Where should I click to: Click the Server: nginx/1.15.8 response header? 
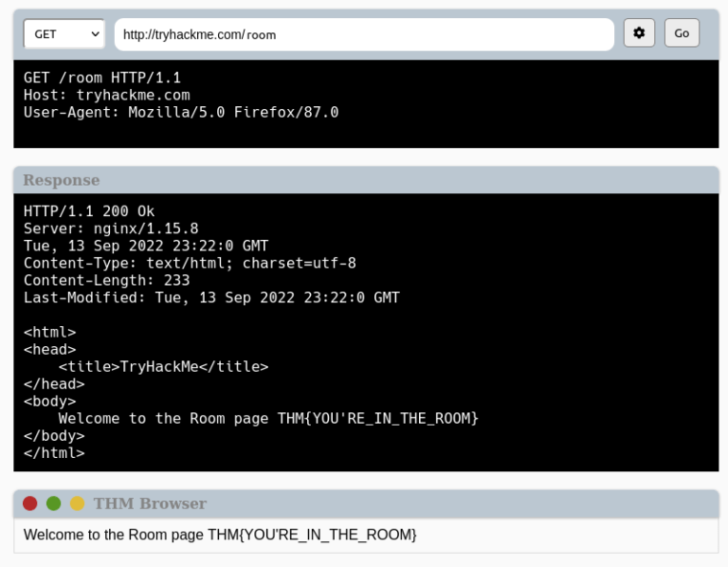[111, 229]
